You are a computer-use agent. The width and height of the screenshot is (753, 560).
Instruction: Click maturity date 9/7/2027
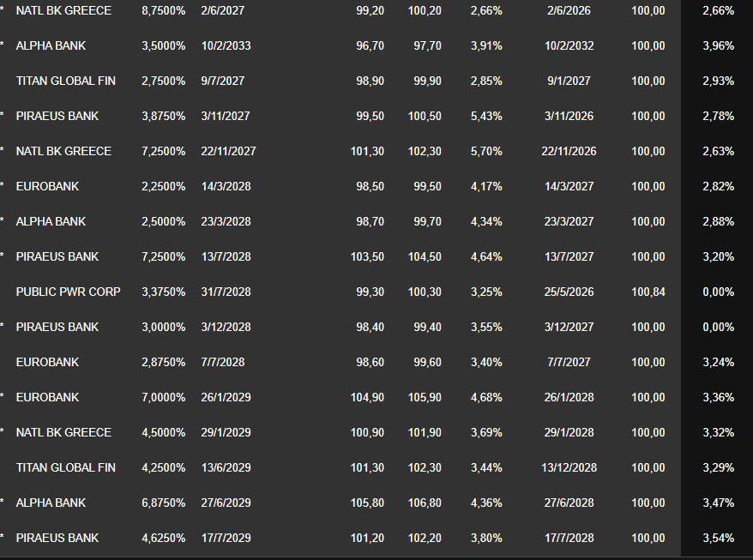[x=223, y=81]
